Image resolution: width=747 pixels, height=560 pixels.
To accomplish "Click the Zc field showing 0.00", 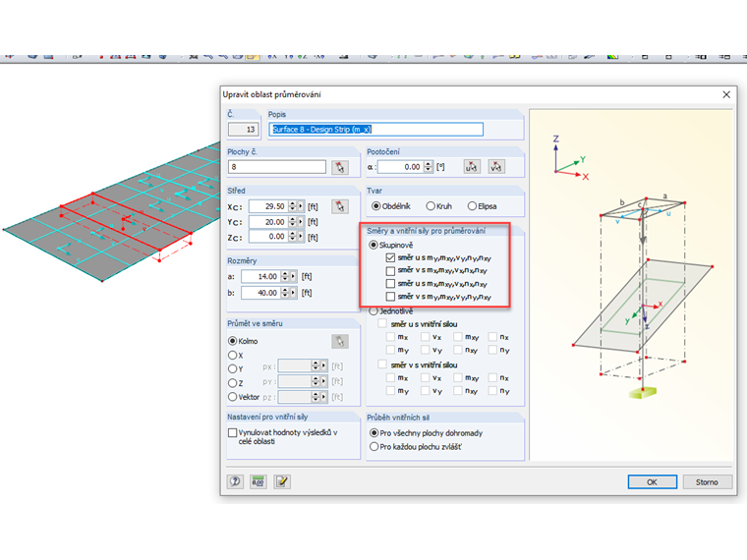I will [x=268, y=236].
